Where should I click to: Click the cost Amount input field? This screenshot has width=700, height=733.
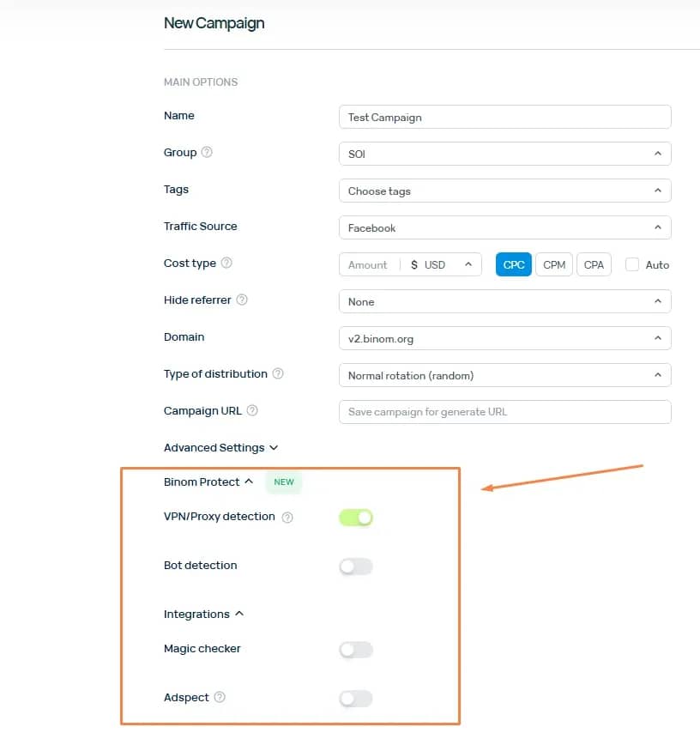pos(369,264)
